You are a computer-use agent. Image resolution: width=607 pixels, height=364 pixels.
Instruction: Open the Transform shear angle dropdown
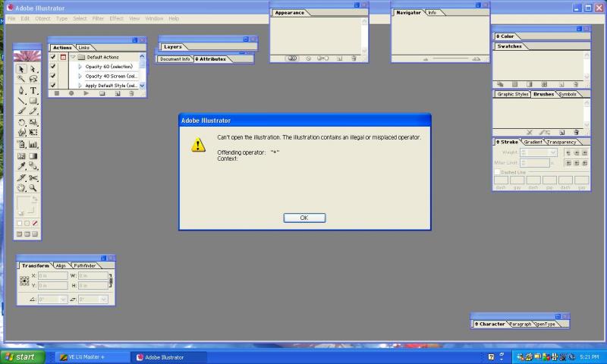(103, 300)
